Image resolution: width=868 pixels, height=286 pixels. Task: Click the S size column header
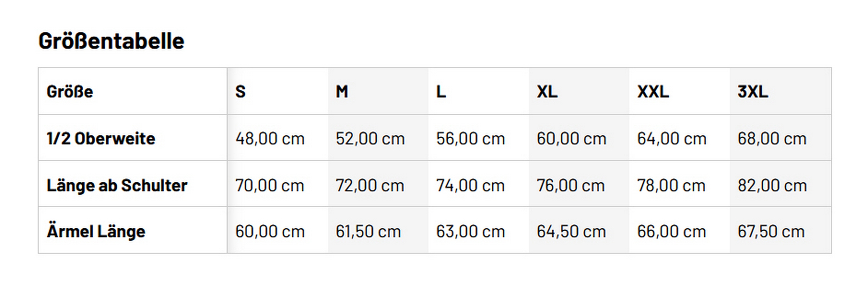(241, 92)
